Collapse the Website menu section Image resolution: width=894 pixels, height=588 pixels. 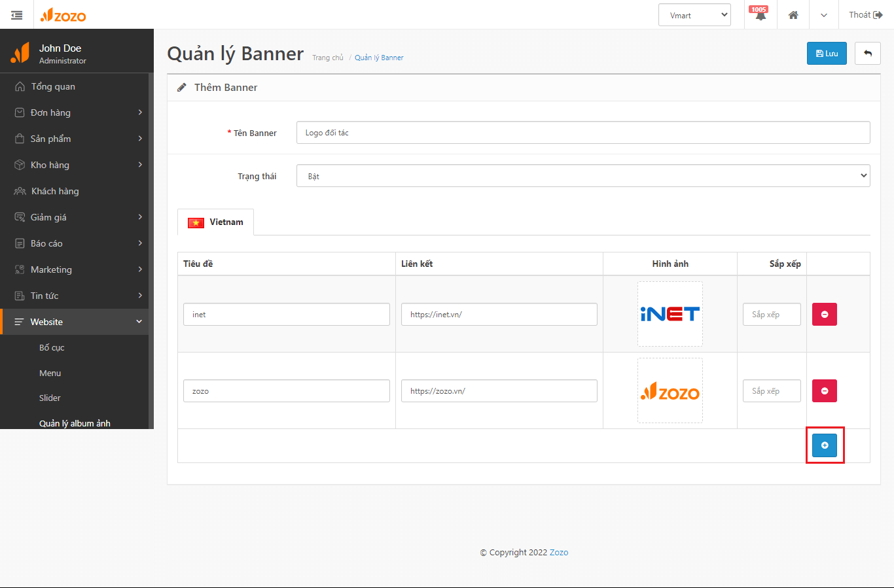[139, 322]
